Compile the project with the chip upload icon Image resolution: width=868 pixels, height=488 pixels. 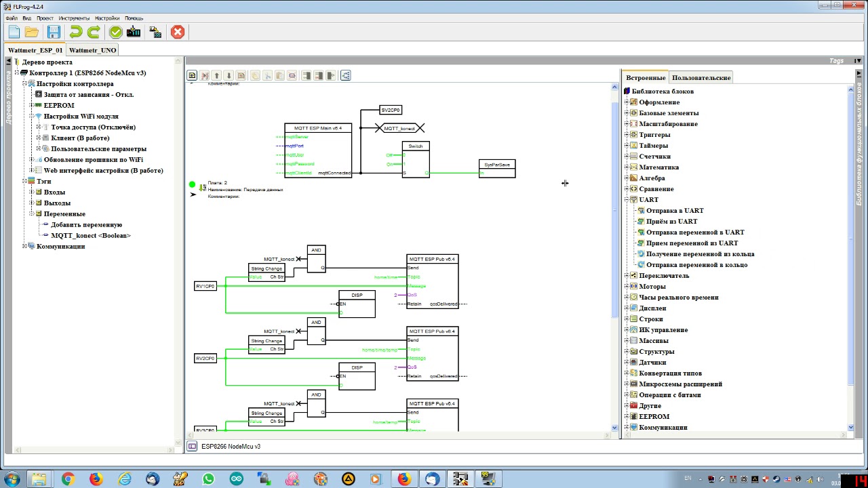pyautogui.click(x=134, y=32)
